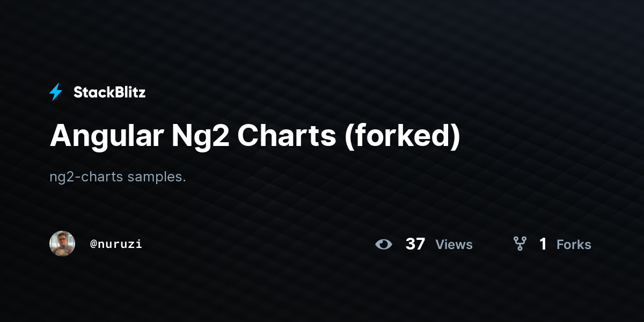Open the @nuruzi username link
The image size is (644, 322).
click(116, 244)
